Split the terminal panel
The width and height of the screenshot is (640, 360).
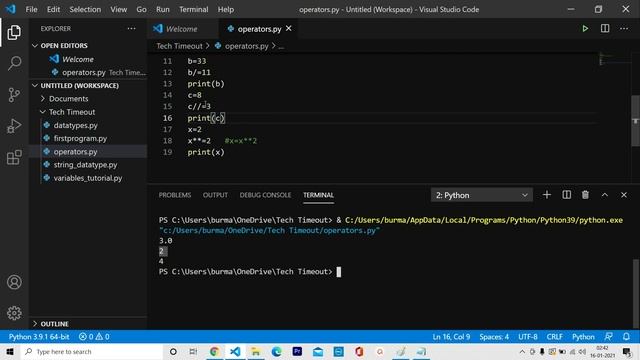(x=567, y=195)
